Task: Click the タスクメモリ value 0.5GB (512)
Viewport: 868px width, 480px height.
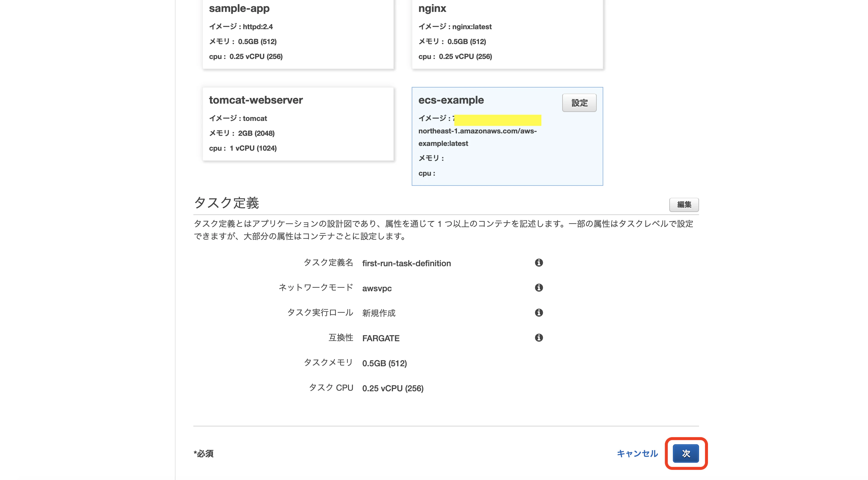Action: [384, 363]
